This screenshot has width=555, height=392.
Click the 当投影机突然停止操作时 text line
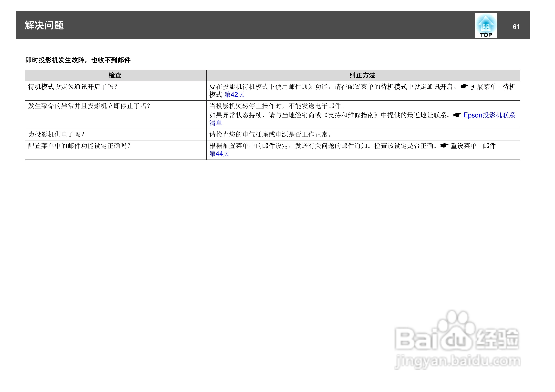277,106
